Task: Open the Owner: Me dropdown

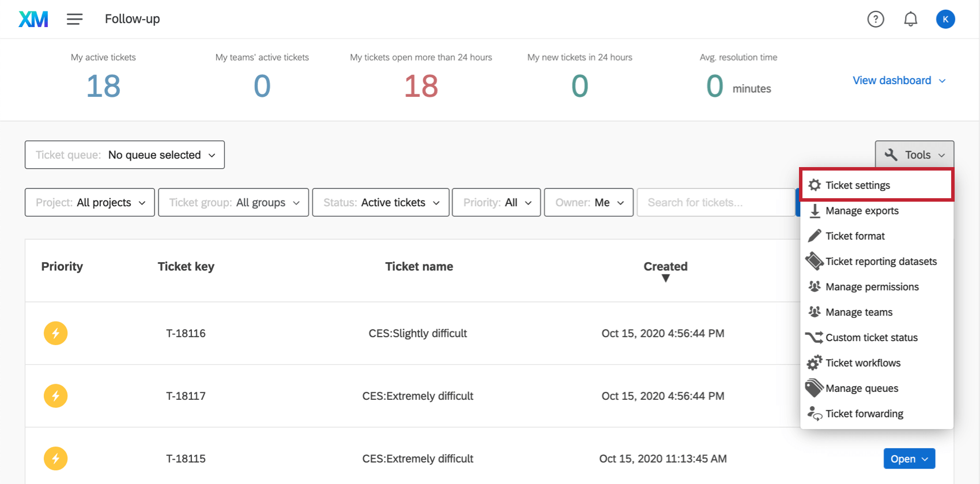Action: click(x=589, y=202)
